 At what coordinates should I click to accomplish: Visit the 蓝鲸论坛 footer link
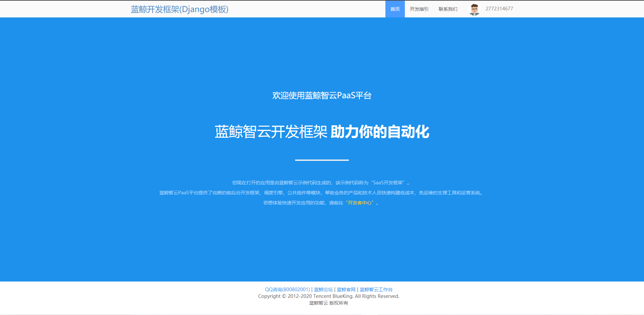click(x=323, y=290)
